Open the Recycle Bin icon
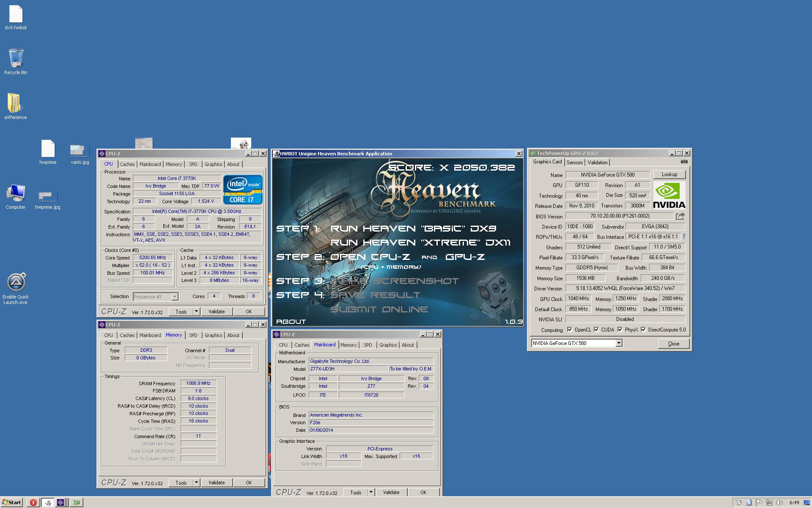 [x=16, y=62]
